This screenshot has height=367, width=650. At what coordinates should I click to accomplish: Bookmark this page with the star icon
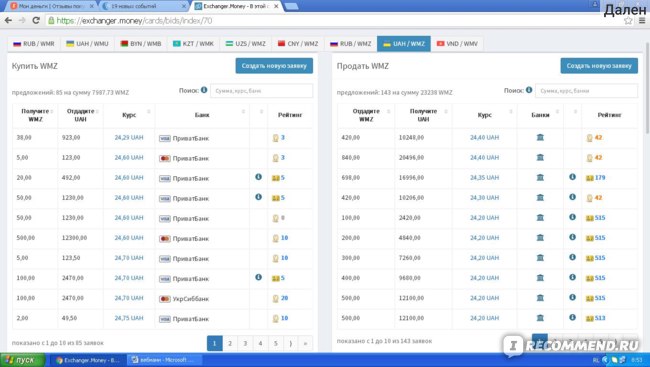[628, 20]
